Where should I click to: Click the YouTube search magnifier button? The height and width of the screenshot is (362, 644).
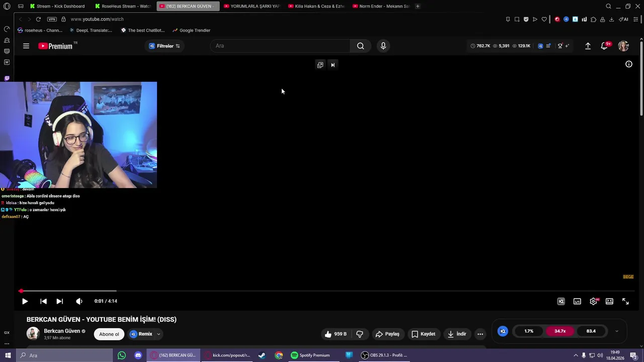360,46
